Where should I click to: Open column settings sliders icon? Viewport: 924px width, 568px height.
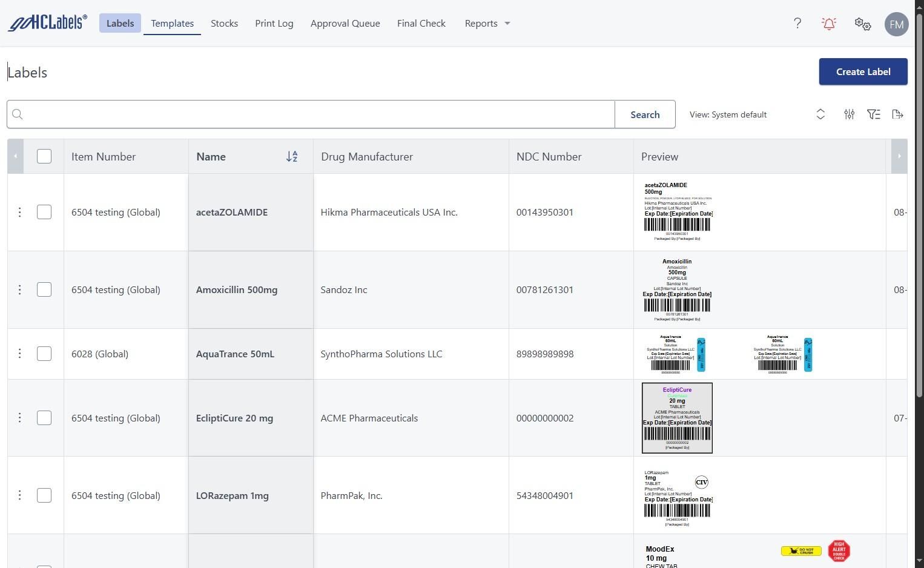click(x=849, y=114)
